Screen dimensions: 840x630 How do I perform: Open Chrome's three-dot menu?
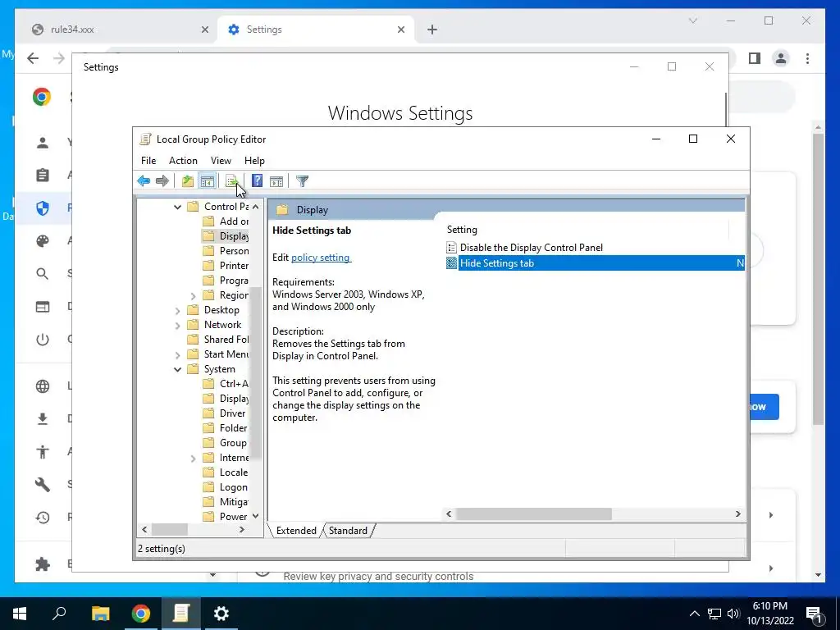coord(807,58)
